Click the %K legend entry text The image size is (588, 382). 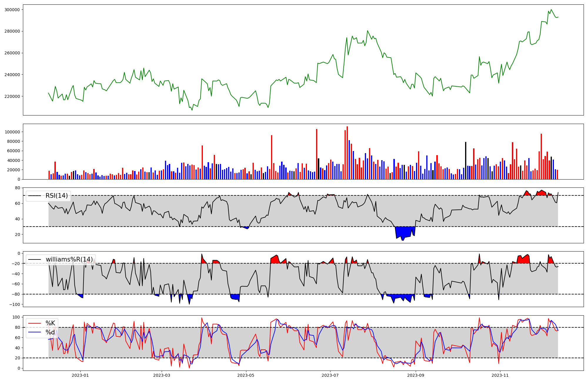point(50,323)
